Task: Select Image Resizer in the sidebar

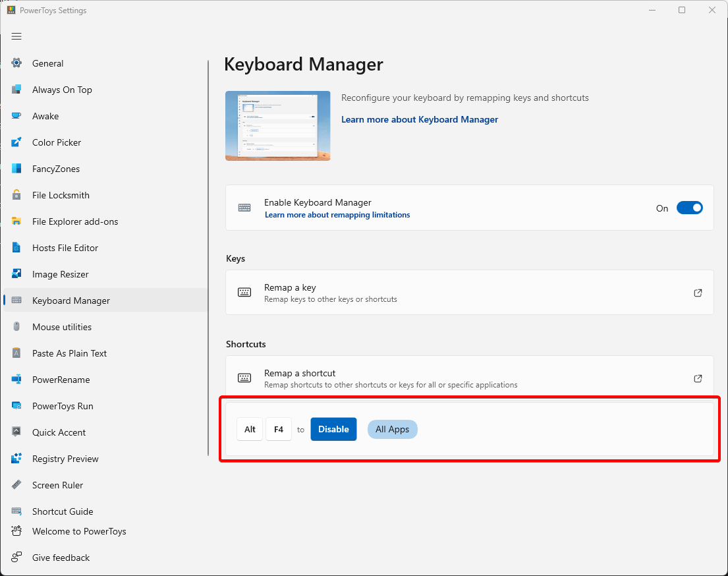Action: point(105,274)
